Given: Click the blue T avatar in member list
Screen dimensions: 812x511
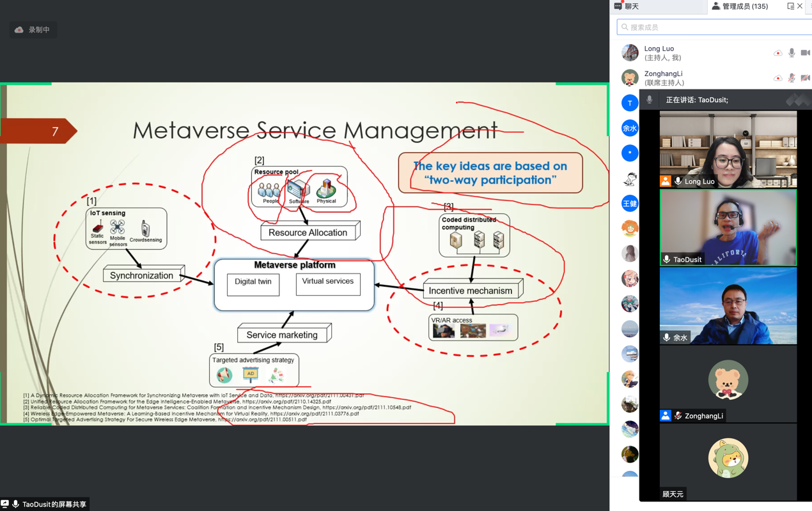Looking at the screenshot, I should pyautogui.click(x=630, y=103).
